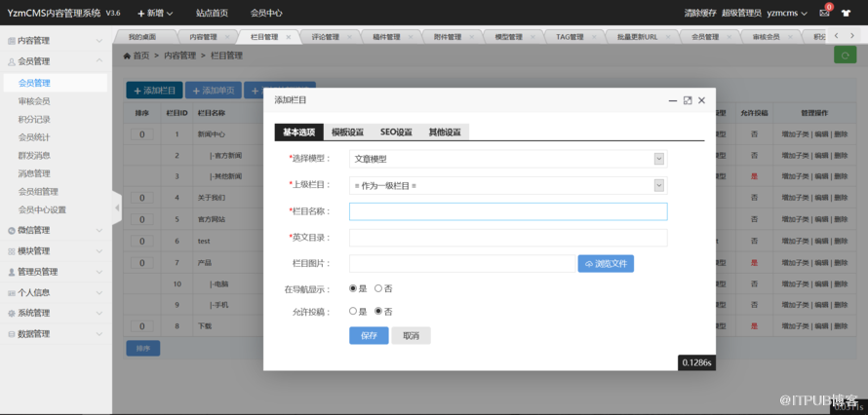Screen dimensions: 868x415
Task: Expand the 系统管理 sidebar chevron
Action: [99, 314]
